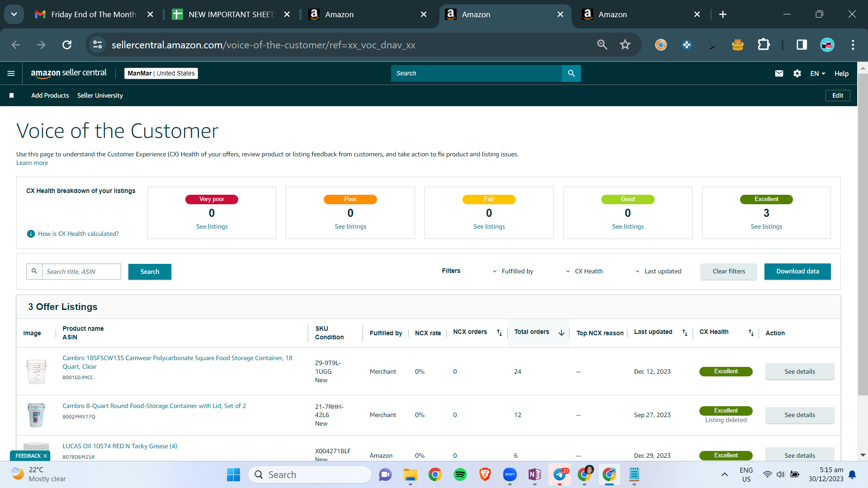This screenshot has width=868, height=488.
Task: Open Telegram from the taskbar
Action: click(560, 474)
